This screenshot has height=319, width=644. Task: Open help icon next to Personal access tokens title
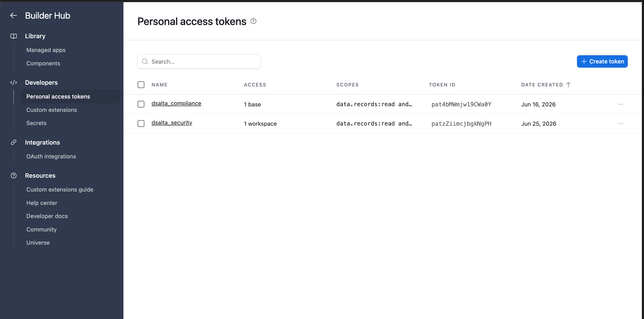[253, 21]
